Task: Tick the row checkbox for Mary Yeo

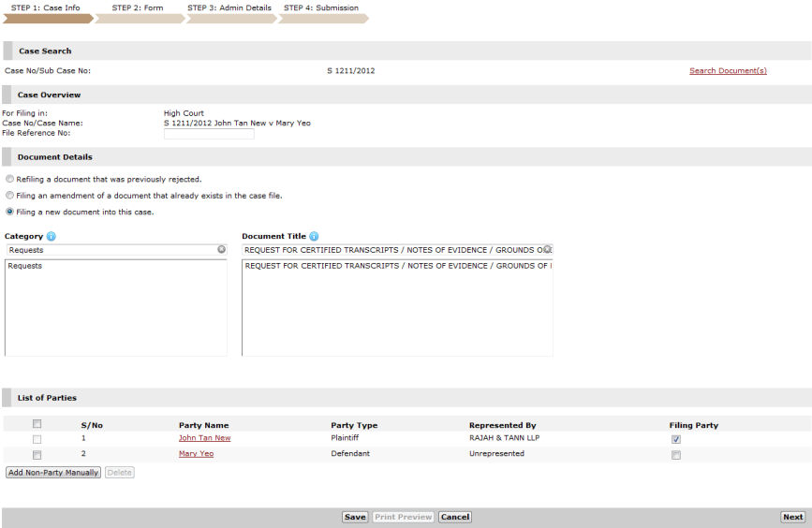Action: (x=37, y=455)
